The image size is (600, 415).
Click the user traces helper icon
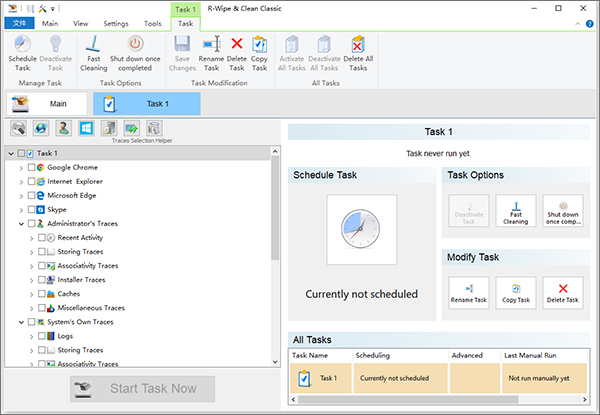64,128
